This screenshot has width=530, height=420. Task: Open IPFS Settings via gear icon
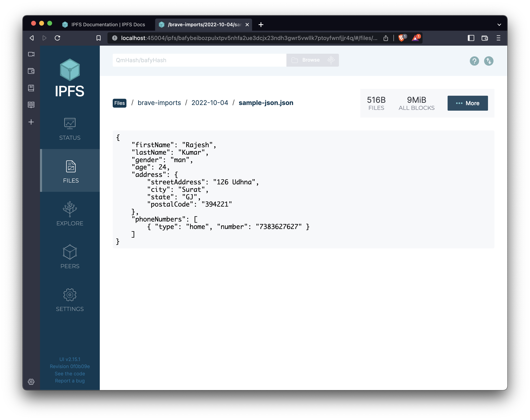pos(69,295)
